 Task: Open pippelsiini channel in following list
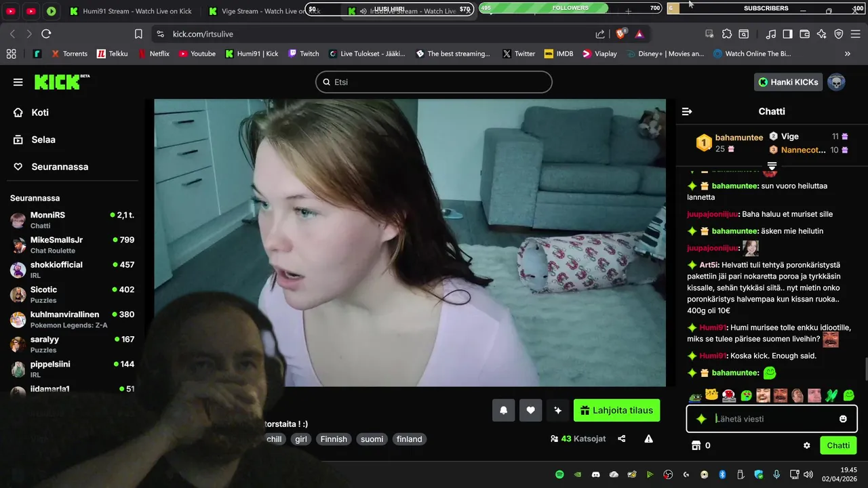[72, 369]
